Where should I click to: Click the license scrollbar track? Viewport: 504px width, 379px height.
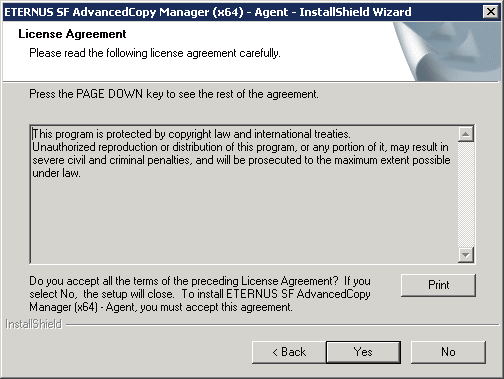pyautogui.click(x=466, y=195)
